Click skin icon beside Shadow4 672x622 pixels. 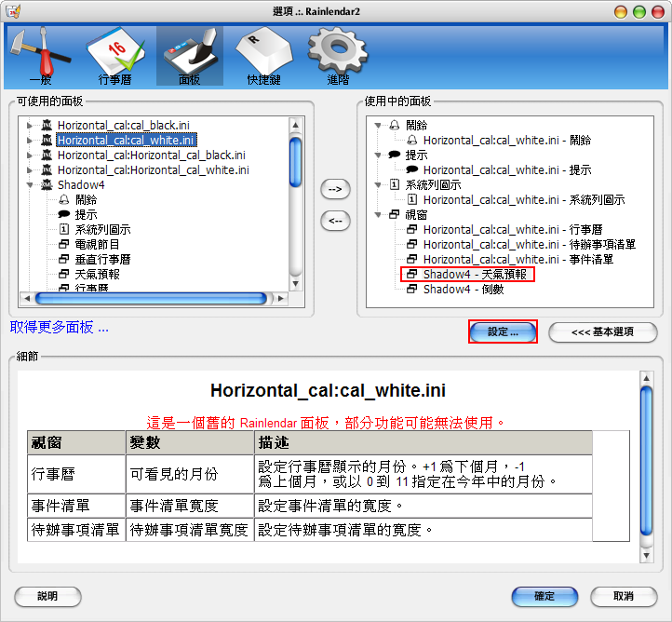coord(47,184)
